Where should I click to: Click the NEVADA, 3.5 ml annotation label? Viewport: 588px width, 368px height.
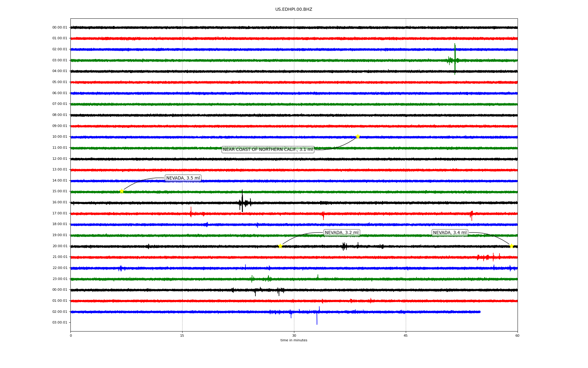click(x=183, y=178)
